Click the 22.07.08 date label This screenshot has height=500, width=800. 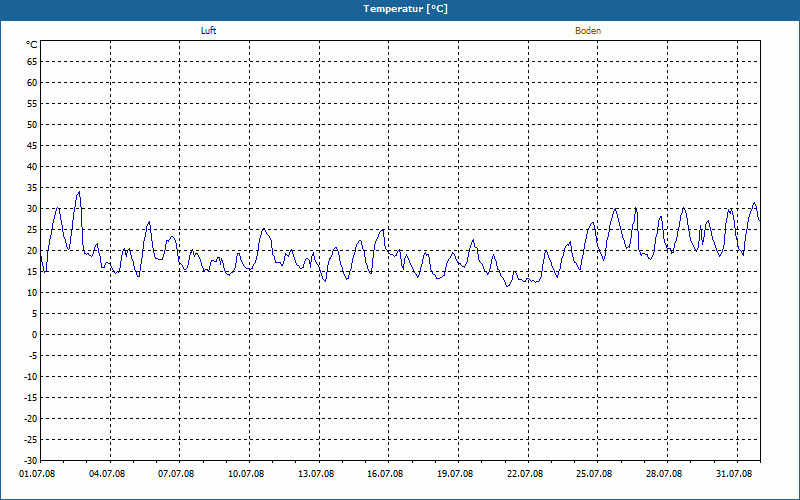pyautogui.click(x=525, y=473)
